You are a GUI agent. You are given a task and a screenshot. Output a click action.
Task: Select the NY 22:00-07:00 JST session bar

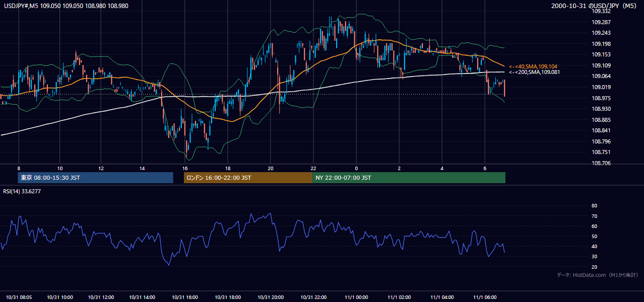click(409, 178)
